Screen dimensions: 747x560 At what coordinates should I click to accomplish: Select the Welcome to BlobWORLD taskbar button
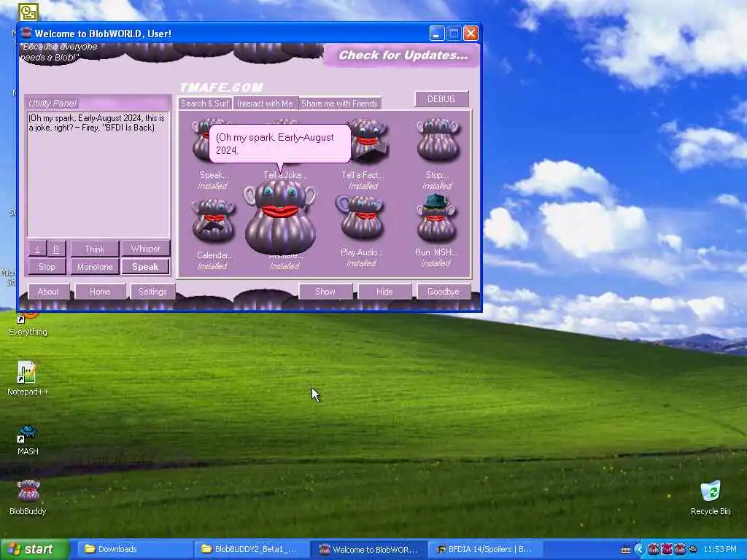(369, 549)
